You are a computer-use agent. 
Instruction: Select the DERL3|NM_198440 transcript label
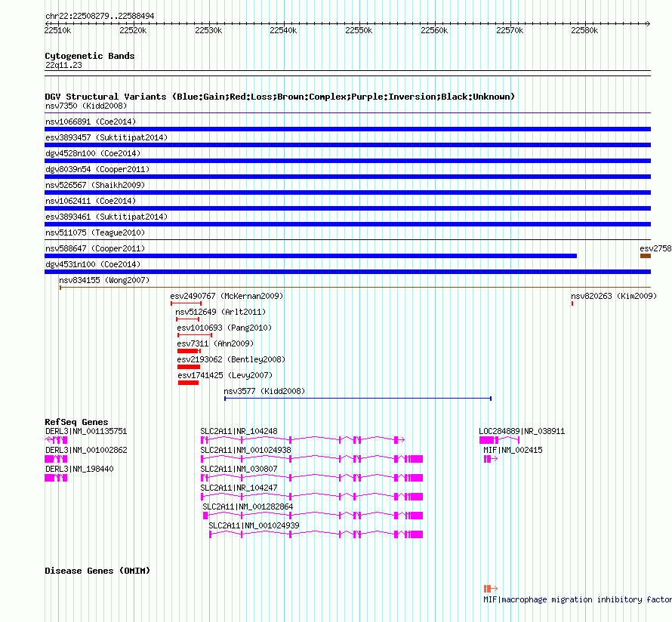[79, 469]
